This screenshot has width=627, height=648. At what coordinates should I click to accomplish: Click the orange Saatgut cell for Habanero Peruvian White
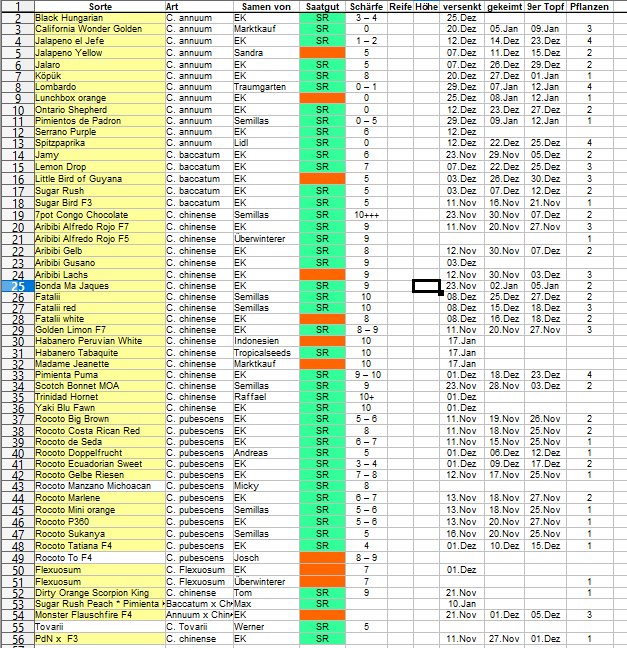[x=322, y=341]
